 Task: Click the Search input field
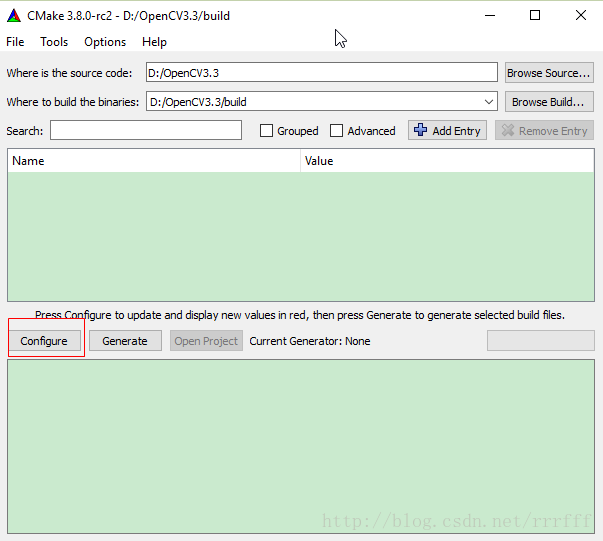pos(146,130)
